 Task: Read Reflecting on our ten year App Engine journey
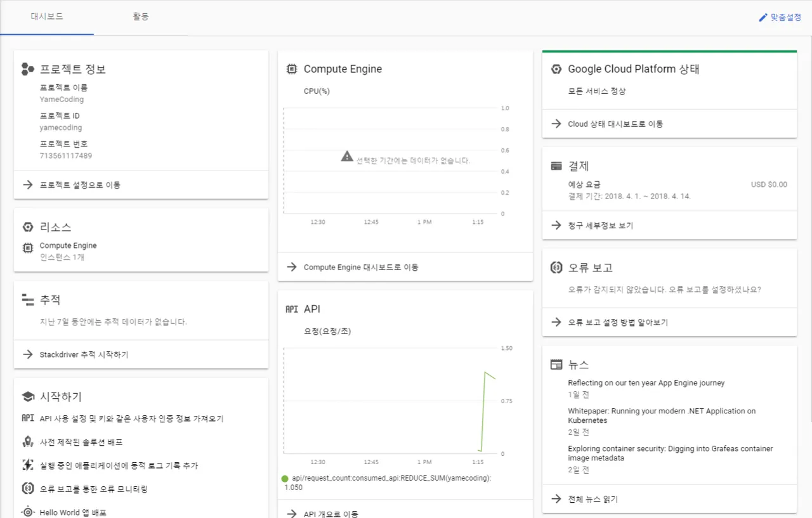pos(646,383)
